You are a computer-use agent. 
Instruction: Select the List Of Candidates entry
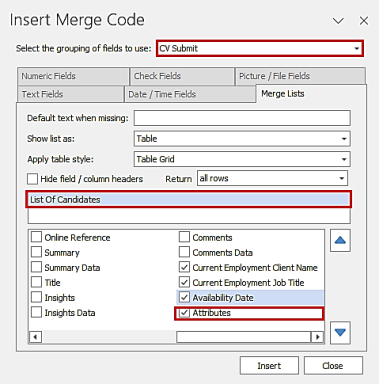pyautogui.click(x=189, y=200)
